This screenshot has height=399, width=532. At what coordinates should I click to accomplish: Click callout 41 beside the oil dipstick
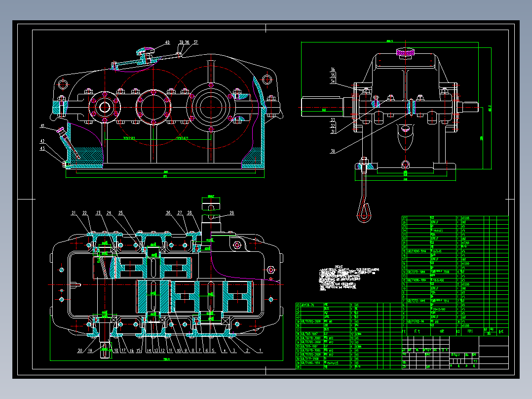coord(42,125)
